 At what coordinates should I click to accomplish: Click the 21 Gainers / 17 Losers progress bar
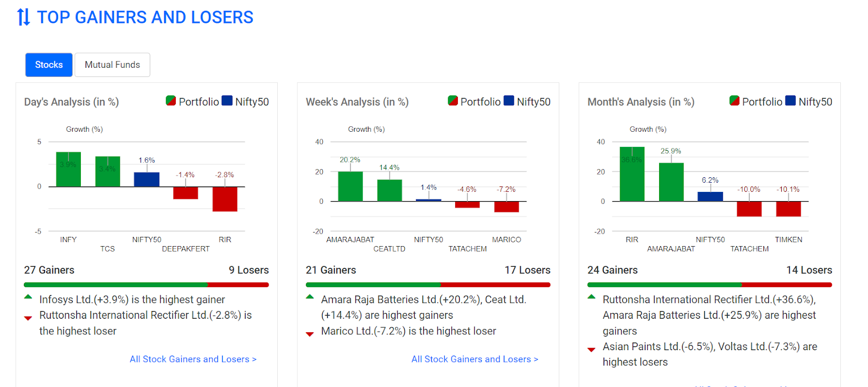tap(428, 285)
